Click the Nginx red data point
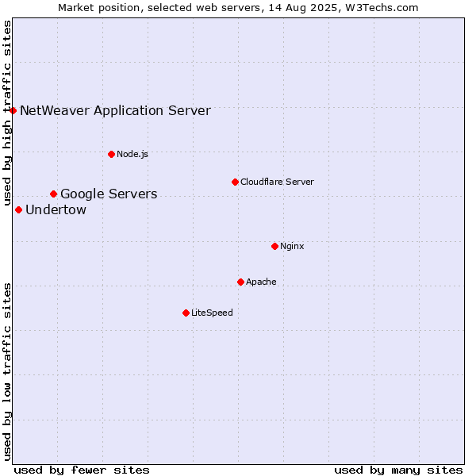Image resolution: width=476 pixels, height=476 pixels. 274,247
